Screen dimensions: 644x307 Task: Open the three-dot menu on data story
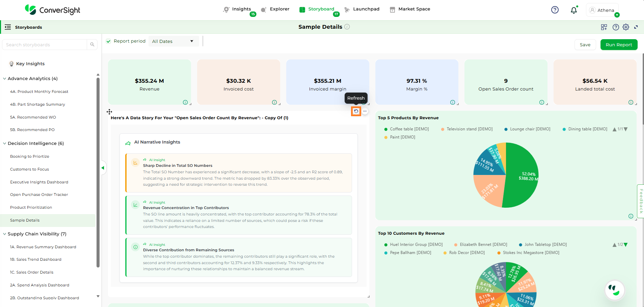365,111
